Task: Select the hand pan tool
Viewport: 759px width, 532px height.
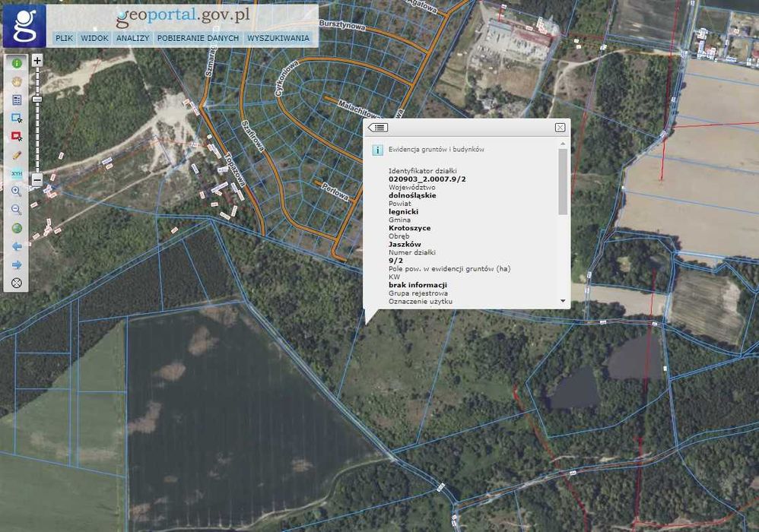Action: (17, 82)
